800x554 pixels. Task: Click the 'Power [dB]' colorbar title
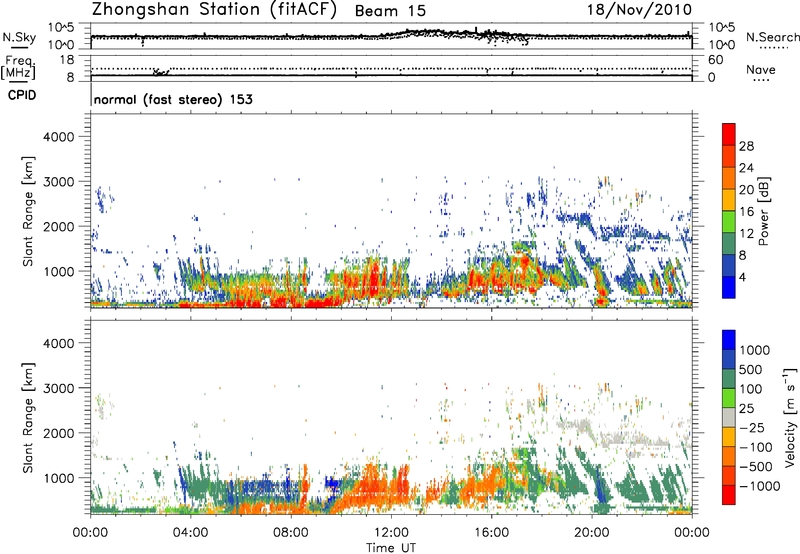pyautogui.click(x=764, y=211)
